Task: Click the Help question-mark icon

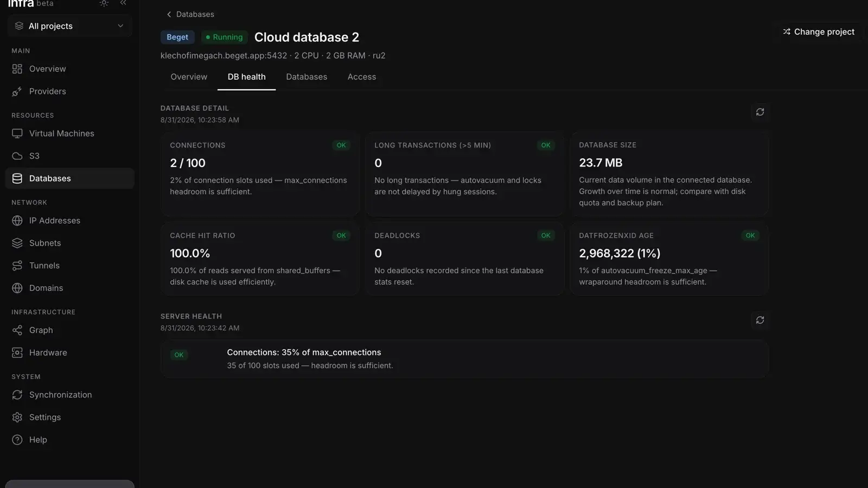Action: point(17,440)
